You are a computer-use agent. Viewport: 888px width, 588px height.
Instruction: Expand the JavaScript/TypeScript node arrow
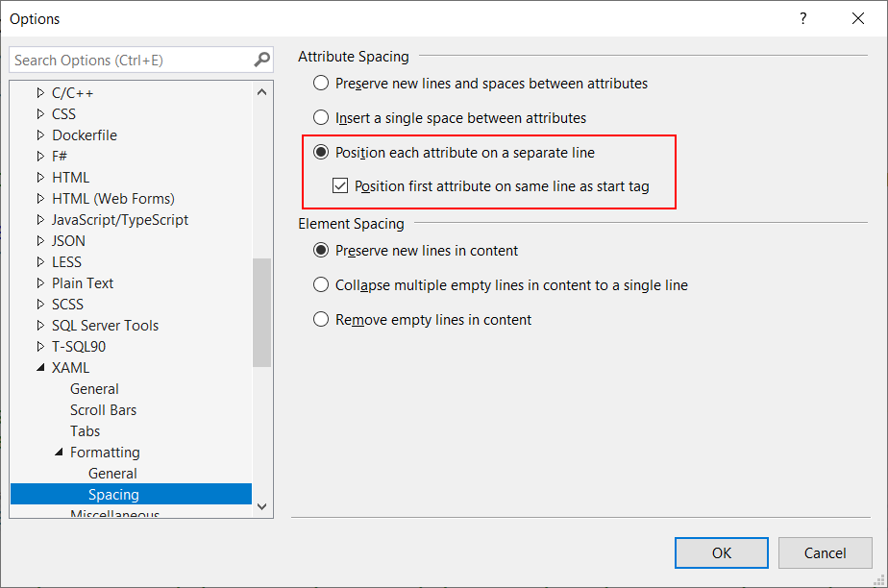[x=40, y=220]
